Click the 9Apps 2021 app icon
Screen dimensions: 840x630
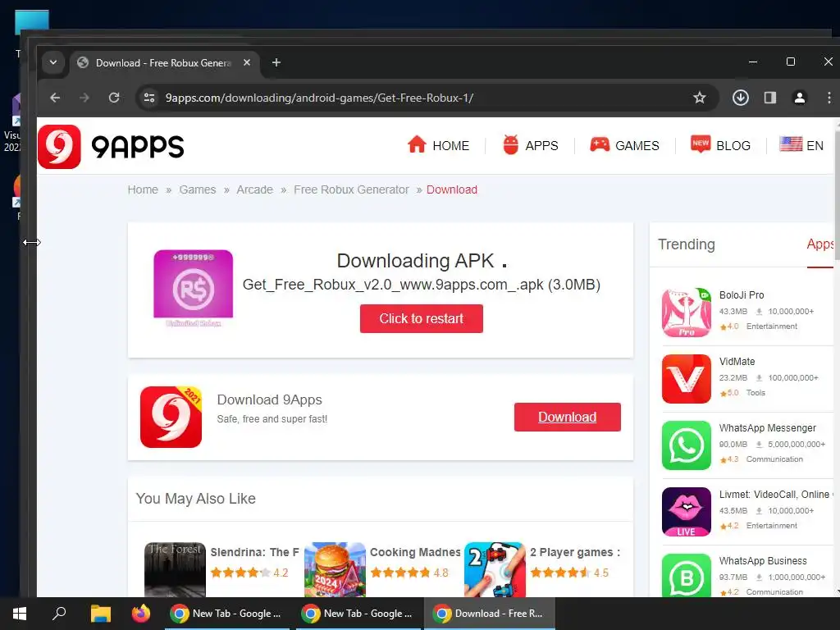point(171,417)
